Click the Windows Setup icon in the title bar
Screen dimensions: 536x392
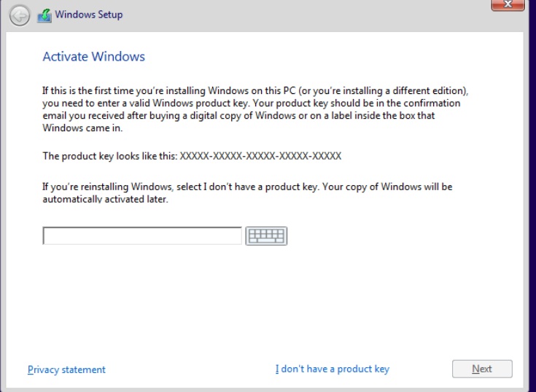coord(44,16)
